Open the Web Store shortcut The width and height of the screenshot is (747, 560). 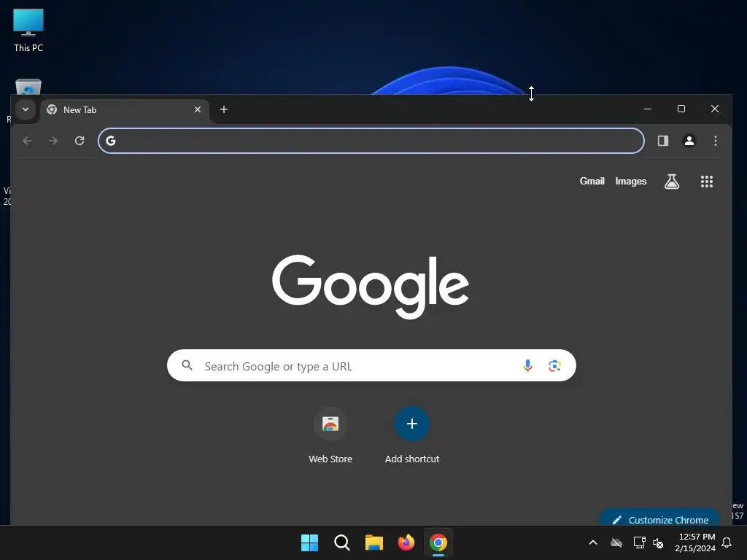click(330, 424)
